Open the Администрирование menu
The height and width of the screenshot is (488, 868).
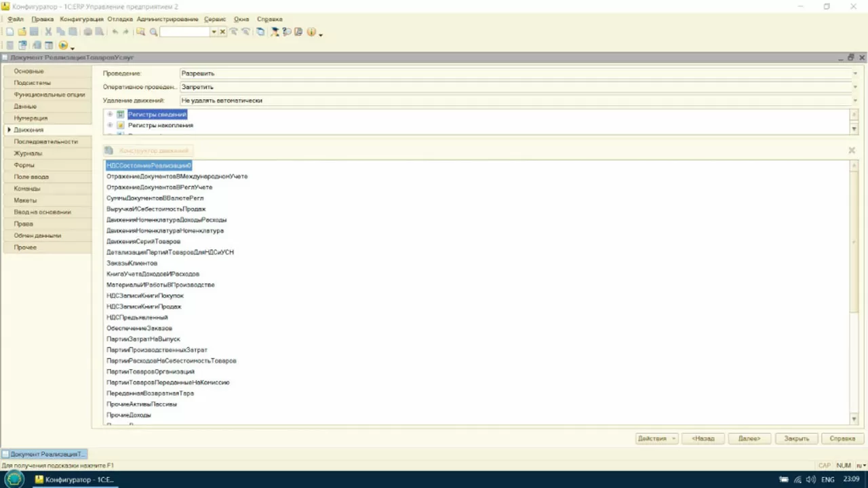[167, 19]
